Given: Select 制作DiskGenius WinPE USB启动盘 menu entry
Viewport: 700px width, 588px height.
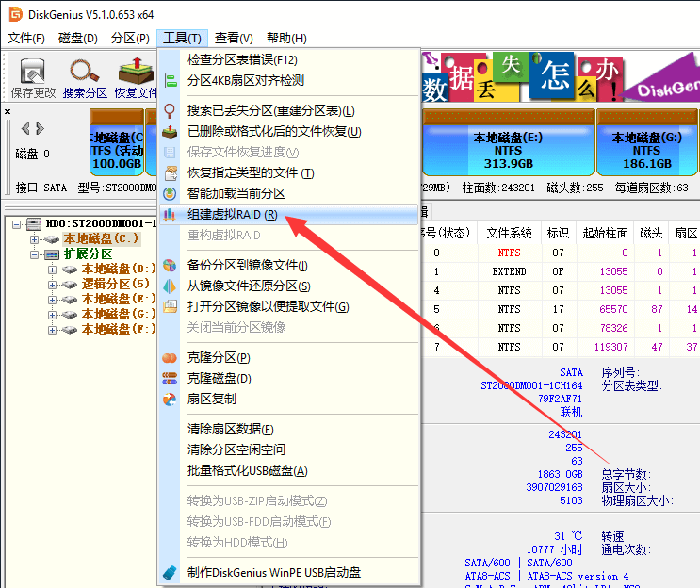Looking at the screenshot, I should pos(273,572).
